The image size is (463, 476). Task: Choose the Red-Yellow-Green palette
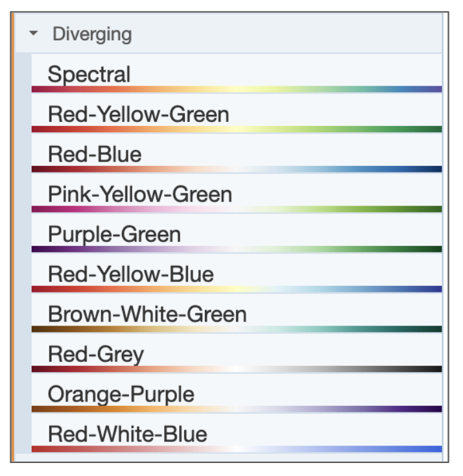tap(138, 114)
